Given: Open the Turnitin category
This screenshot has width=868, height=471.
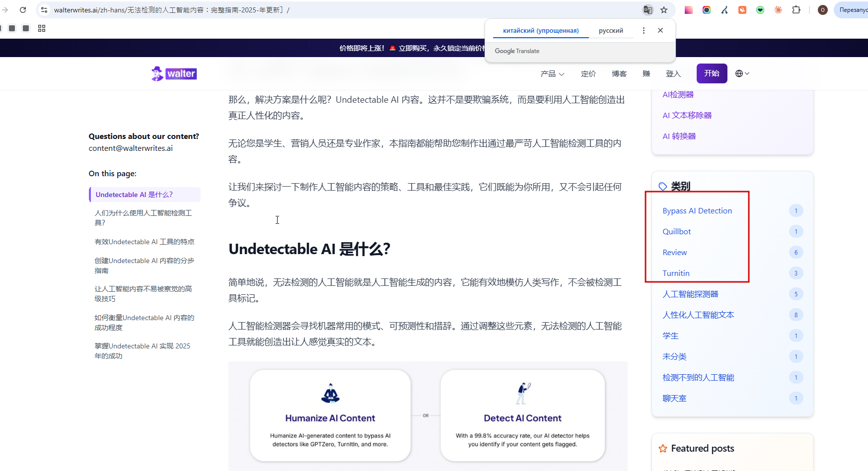Looking at the screenshot, I should pos(676,273).
